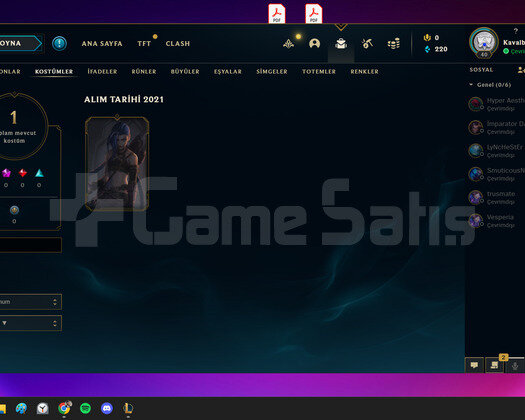The image size is (525, 420).
Task: Click the red gem icon
Action: [22, 173]
